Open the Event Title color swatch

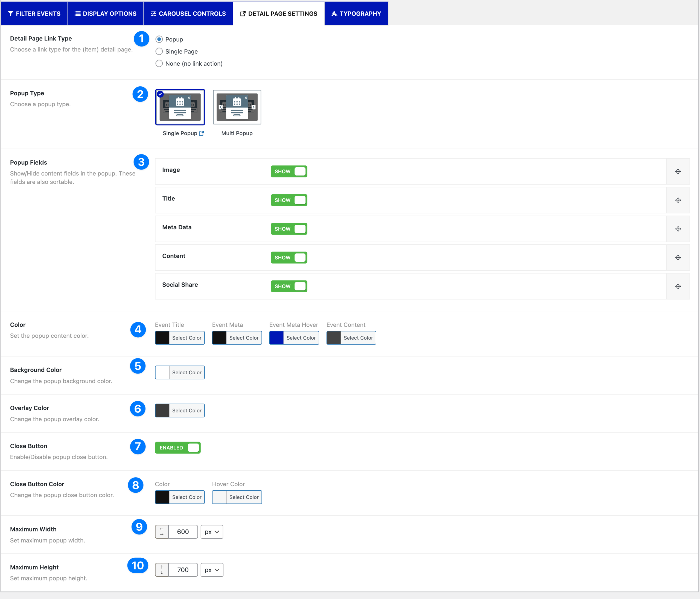(x=162, y=338)
